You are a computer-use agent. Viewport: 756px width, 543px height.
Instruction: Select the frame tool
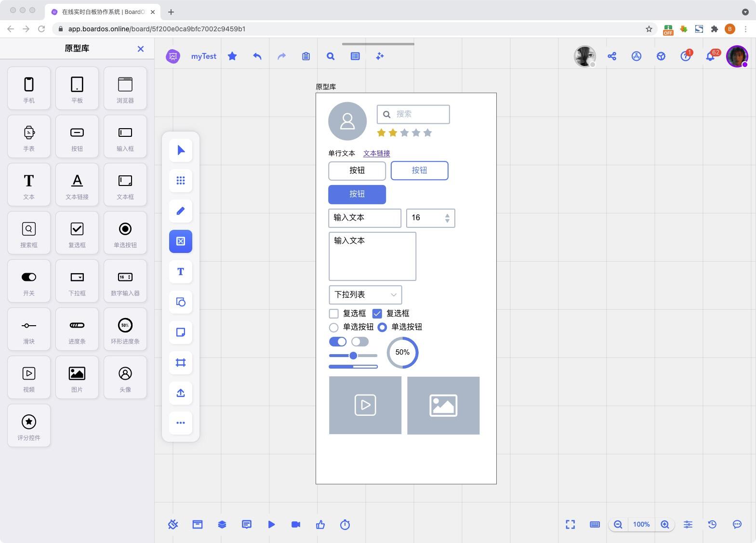coord(181,363)
